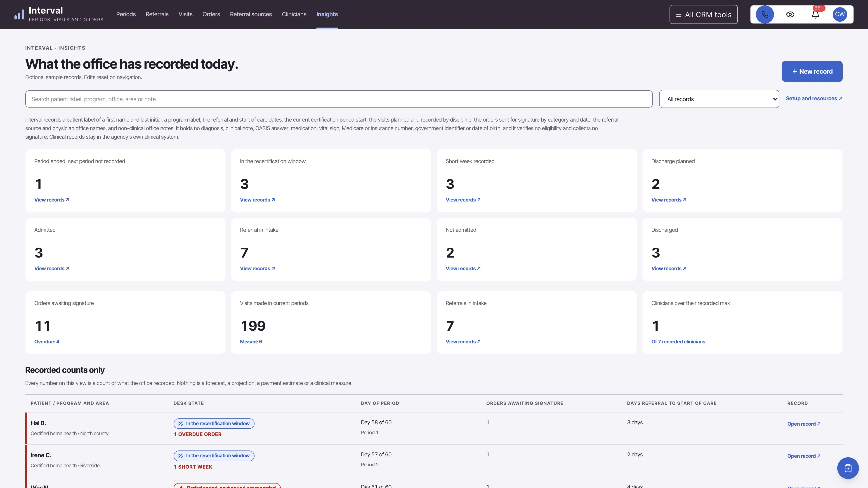Click the Desk State column header
The height and width of the screenshot is (488, 868).
[188, 403]
